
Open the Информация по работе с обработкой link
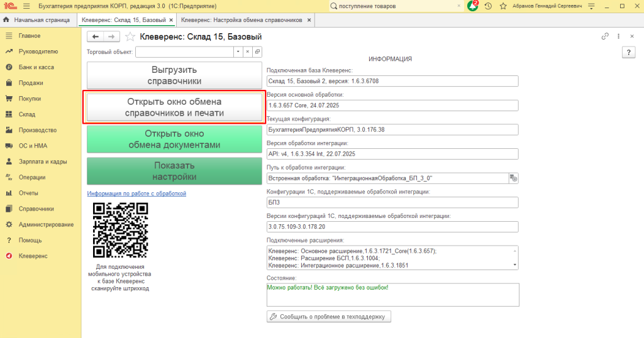(136, 194)
